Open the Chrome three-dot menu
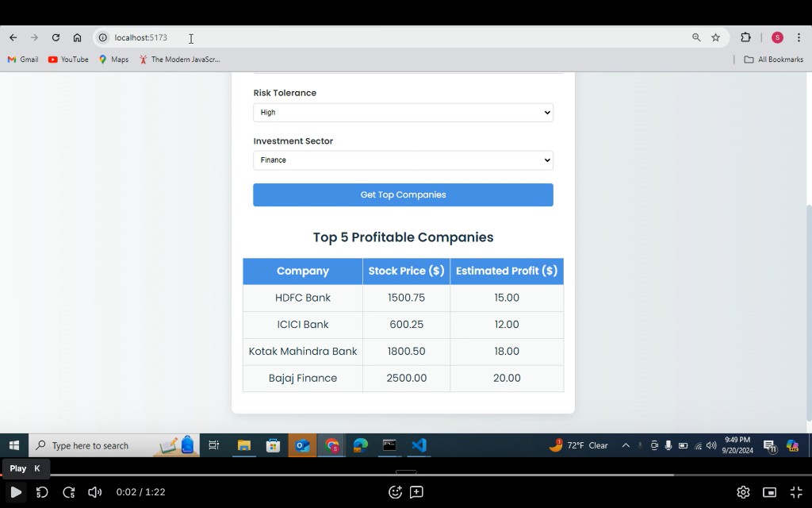812x508 pixels. [799, 37]
